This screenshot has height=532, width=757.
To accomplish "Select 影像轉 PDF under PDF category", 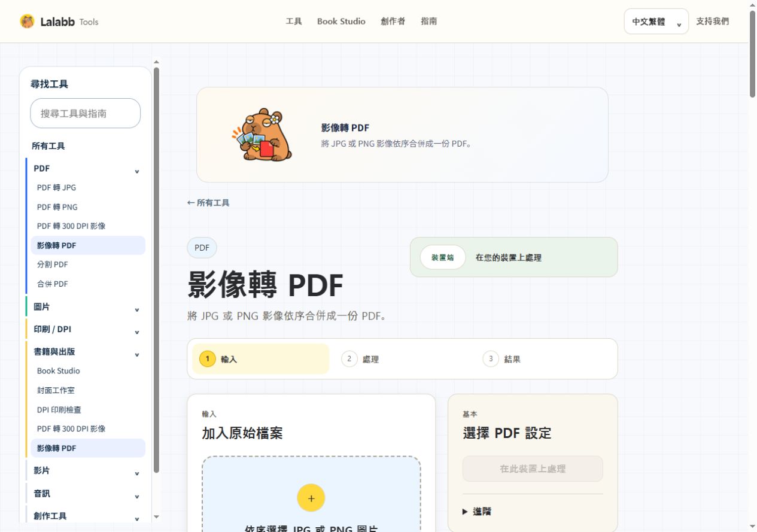I will pos(88,245).
